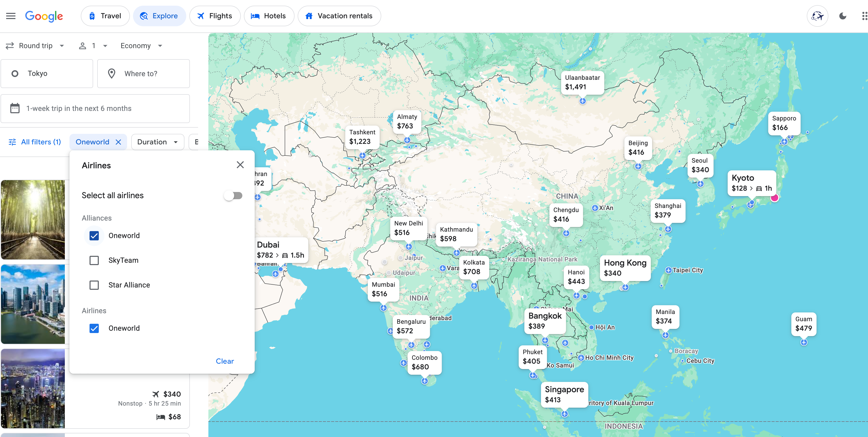
Task: Click the Seoul airport pin
Action: pyautogui.click(x=700, y=184)
